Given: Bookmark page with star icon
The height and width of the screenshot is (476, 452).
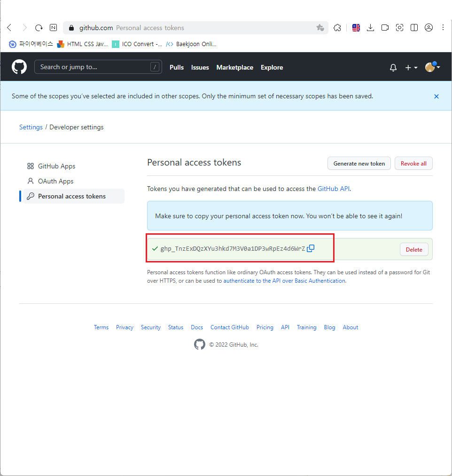Looking at the screenshot, I should click(x=320, y=28).
